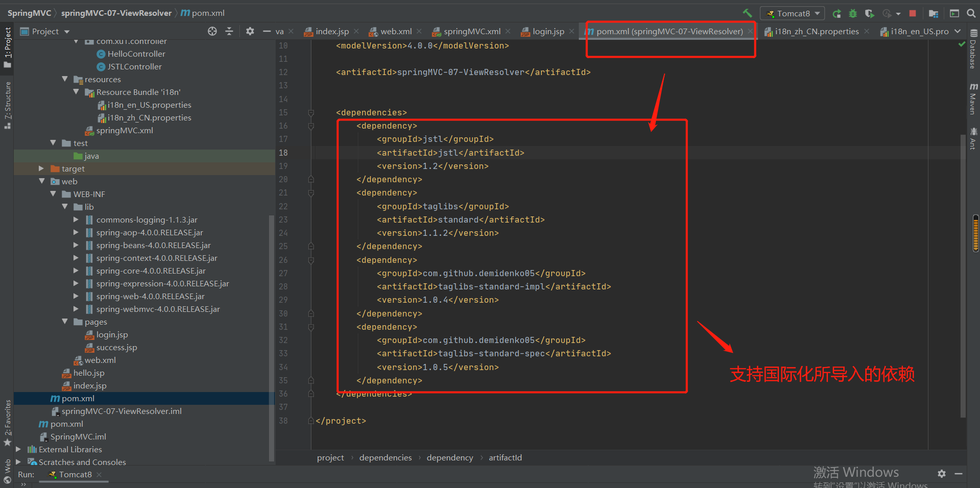980x488 pixels.
Task: Click the editor vertical scrollbar
Action: (963, 276)
